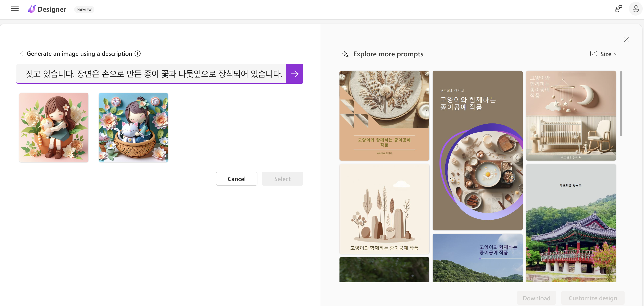Select the girl with cat in basket image

pyautogui.click(x=133, y=127)
